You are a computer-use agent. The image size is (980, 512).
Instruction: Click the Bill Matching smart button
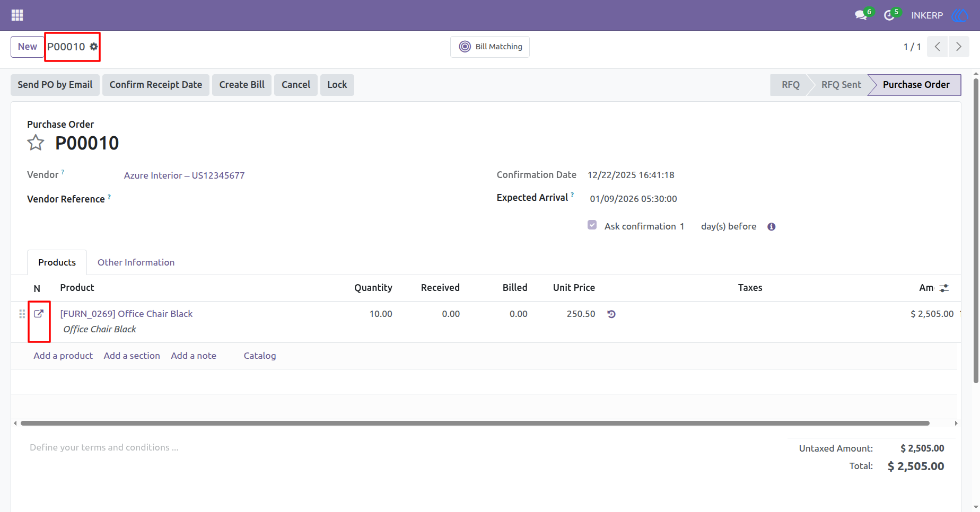[x=490, y=47]
